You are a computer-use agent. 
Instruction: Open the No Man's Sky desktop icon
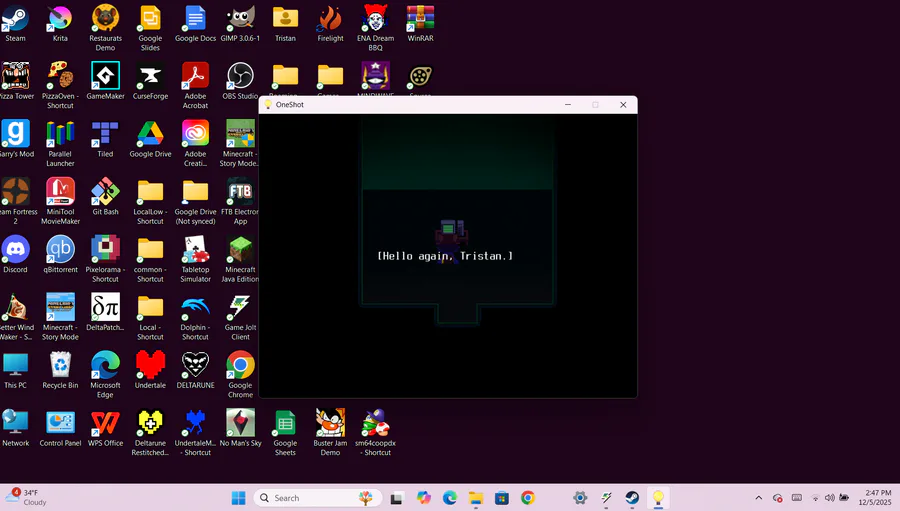tap(240, 428)
